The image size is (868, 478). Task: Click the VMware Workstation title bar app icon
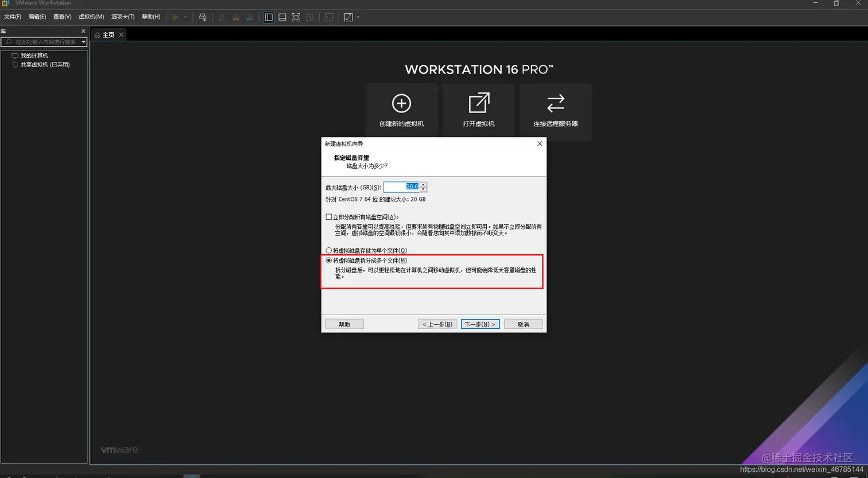(5, 3)
